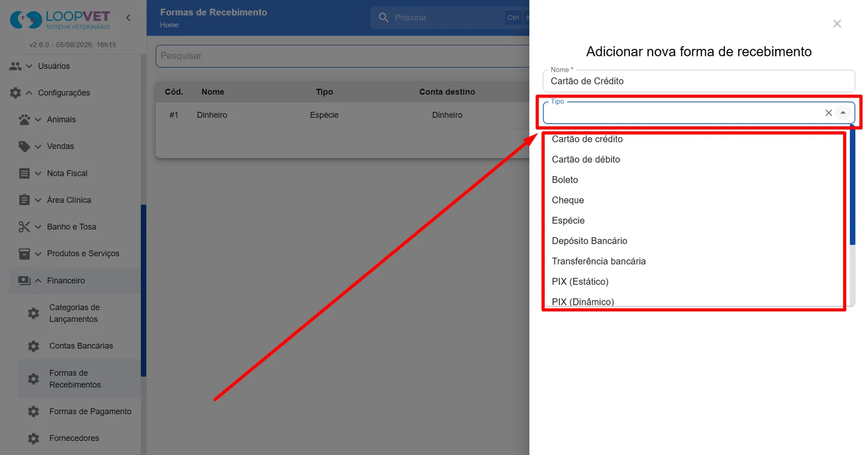Go to Home breadcrumb link
The height and width of the screenshot is (455, 868).
pos(169,25)
